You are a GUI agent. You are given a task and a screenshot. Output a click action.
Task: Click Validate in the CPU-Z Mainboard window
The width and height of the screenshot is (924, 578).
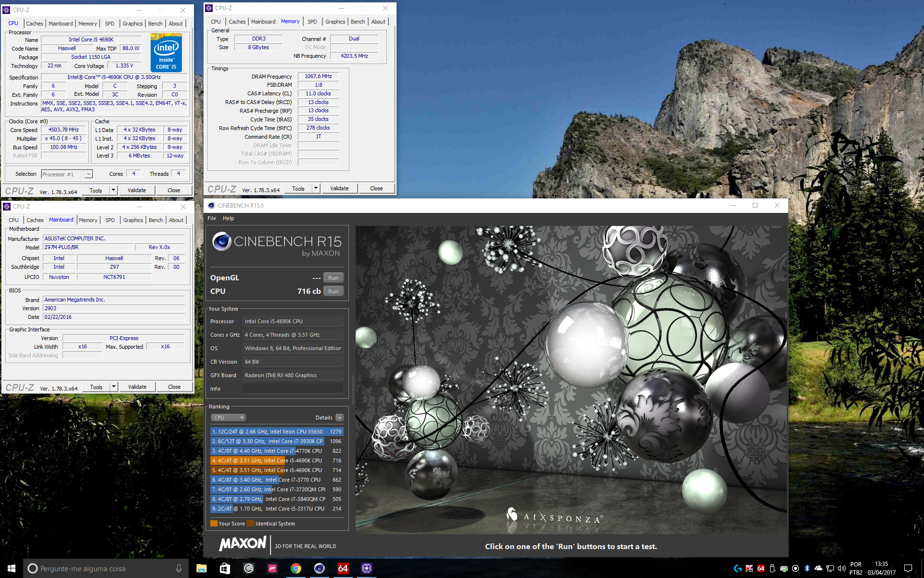[x=137, y=387]
